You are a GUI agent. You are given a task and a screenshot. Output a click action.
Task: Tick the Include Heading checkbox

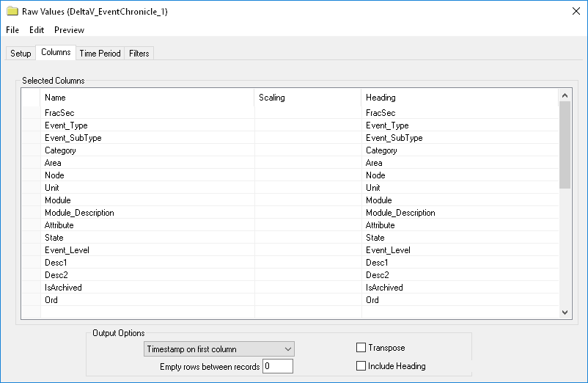361,365
